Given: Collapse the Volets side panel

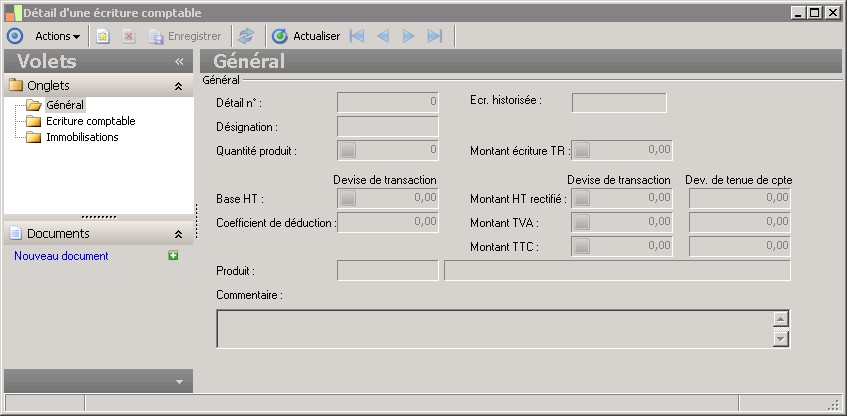Looking at the screenshot, I should (x=179, y=62).
